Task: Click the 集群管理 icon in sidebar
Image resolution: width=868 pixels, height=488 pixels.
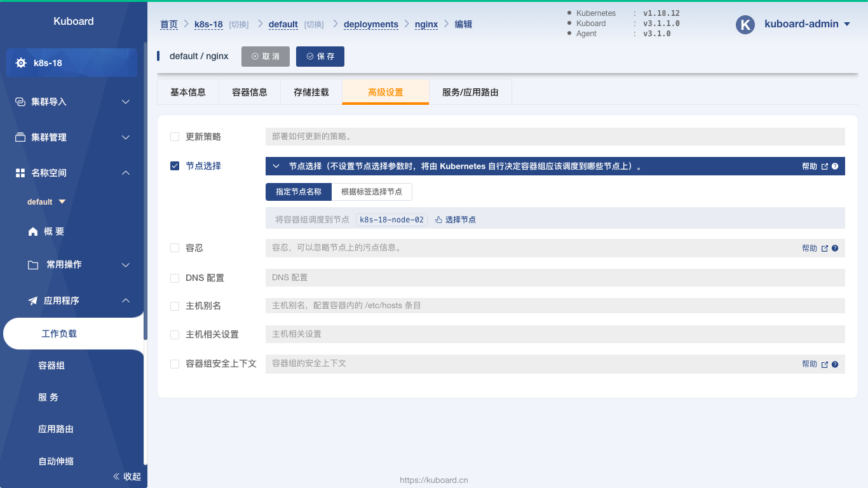Action: point(20,137)
